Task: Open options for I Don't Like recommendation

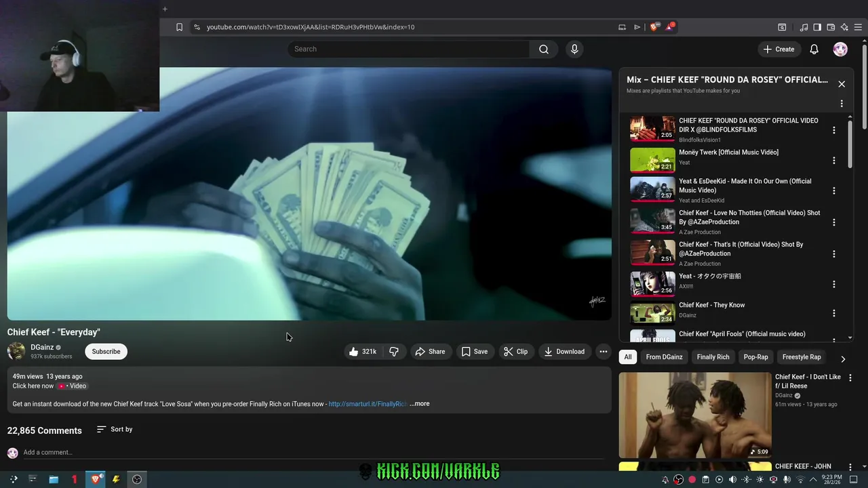Action: pyautogui.click(x=850, y=378)
